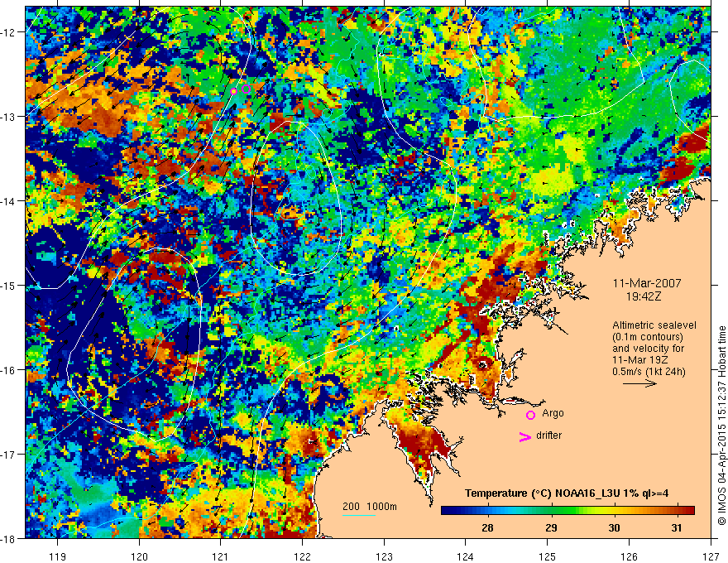Viewport: 728px width, 563px height.
Task: Click latitude label '-15' on y-axis
Action: pyautogui.click(x=9, y=285)
